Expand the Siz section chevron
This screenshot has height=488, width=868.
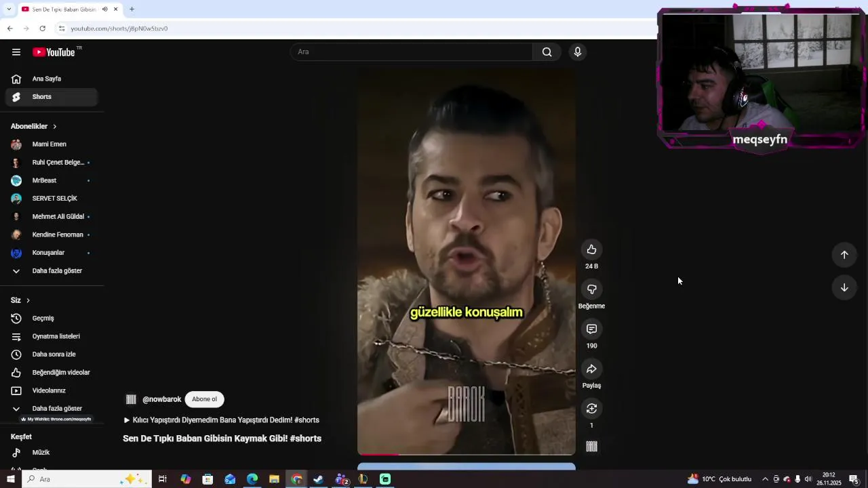[x=28, y=300]
